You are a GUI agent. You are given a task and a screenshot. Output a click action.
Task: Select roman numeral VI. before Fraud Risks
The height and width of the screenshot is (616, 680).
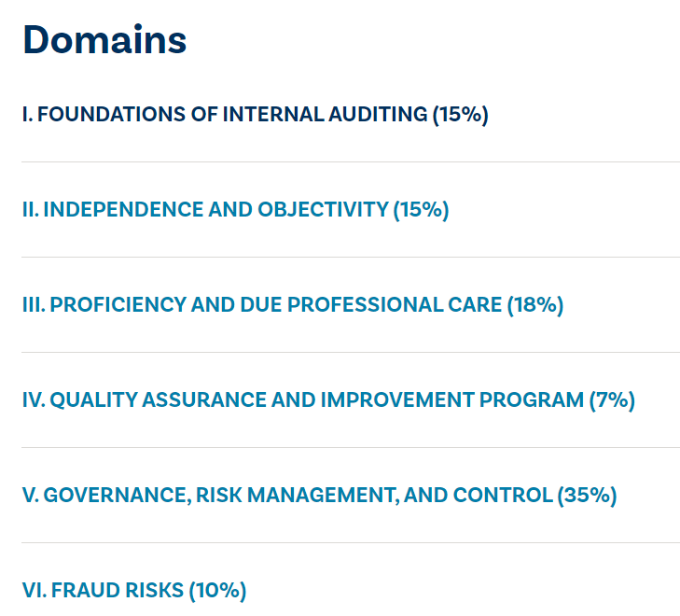coord(35,590)
